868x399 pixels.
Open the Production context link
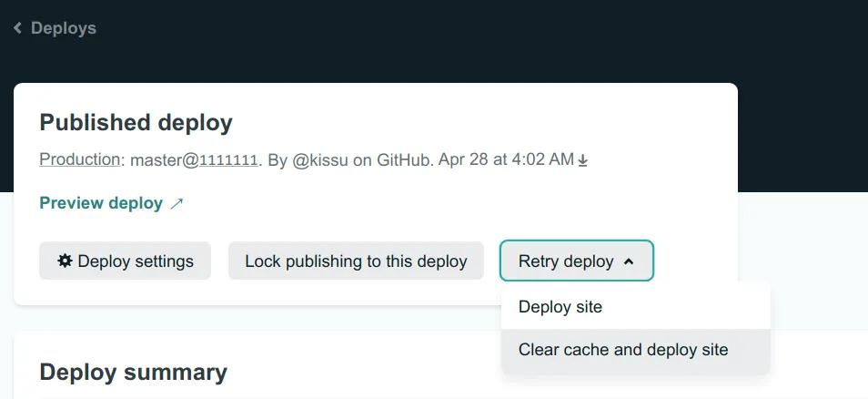pos(80,159)
